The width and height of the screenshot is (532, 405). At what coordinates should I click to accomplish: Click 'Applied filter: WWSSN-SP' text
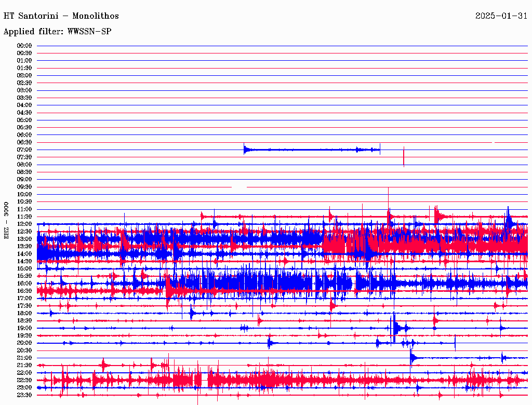point(57,32)
